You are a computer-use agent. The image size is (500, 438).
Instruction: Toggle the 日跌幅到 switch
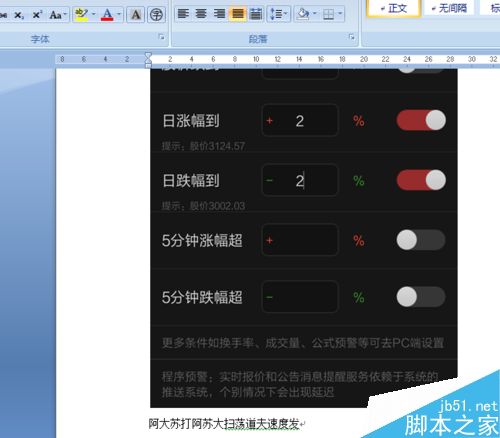[421, 180]
